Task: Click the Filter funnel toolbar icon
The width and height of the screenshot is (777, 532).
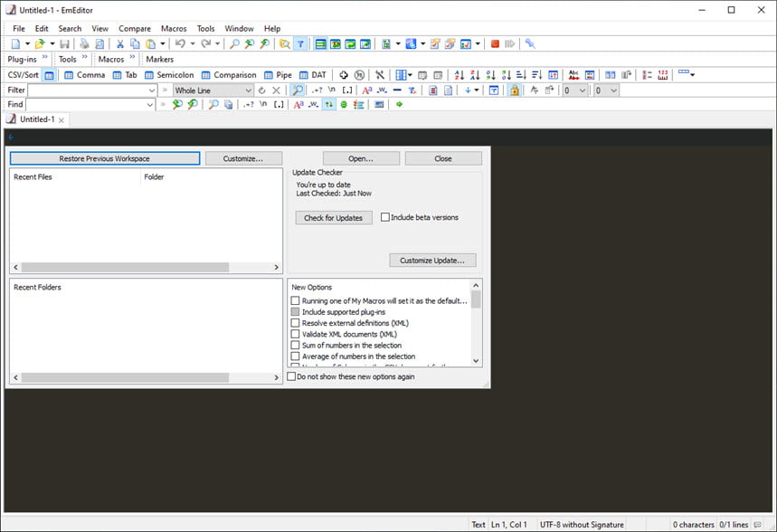Action: (300, 44)
